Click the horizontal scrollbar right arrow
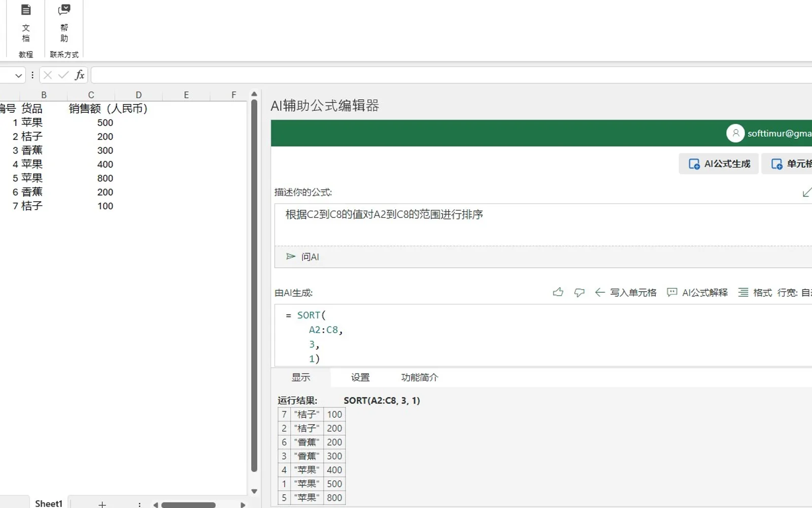 click(243, 504)
